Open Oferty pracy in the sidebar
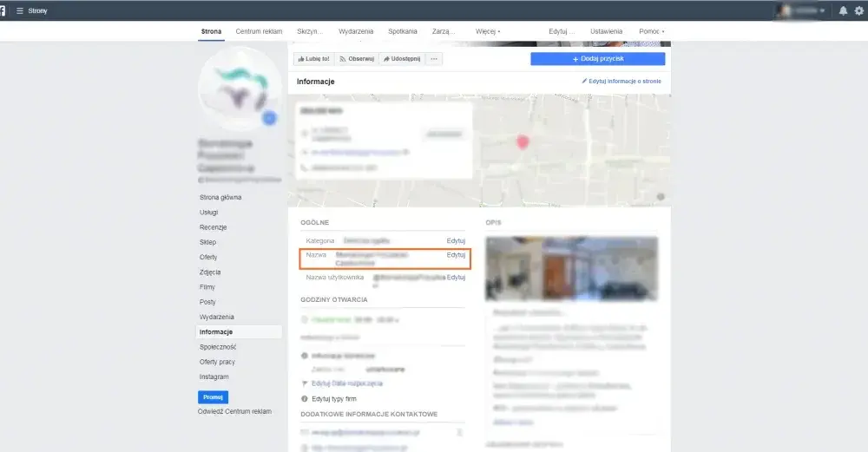 pos(217,362)
